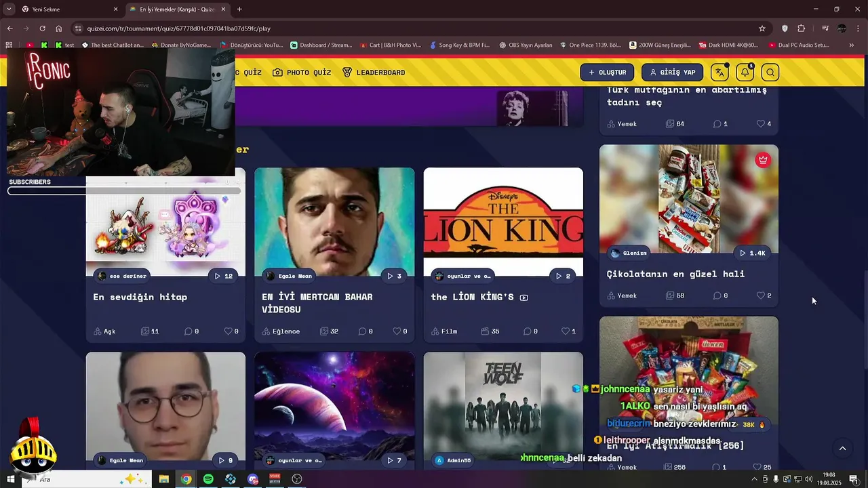
Task: Open author ece deriner profile
Action: tap(122, 276)
